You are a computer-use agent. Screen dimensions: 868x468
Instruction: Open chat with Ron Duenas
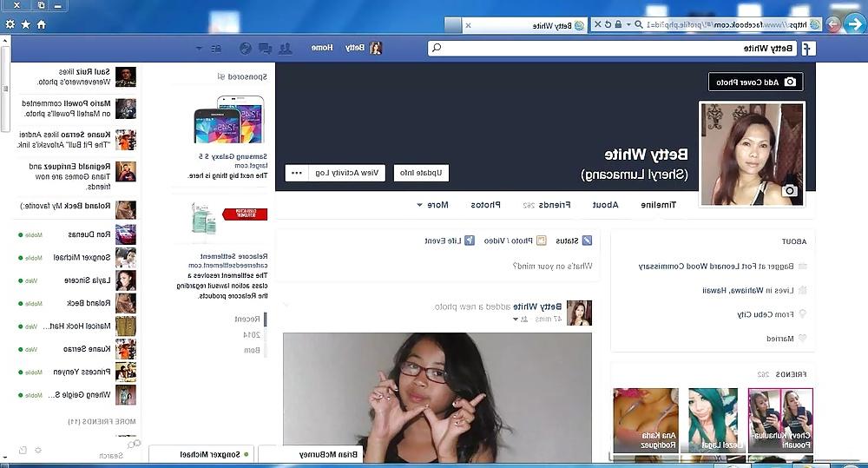click(76, 234)
